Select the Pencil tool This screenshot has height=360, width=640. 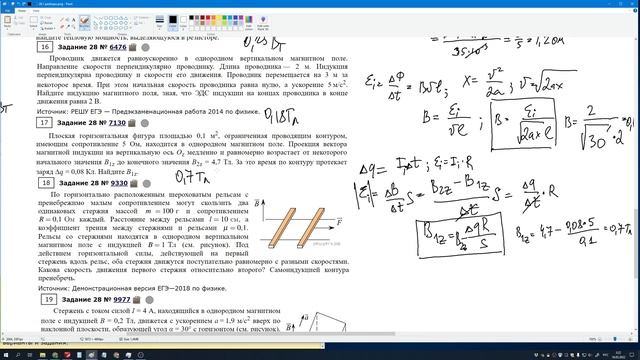pos(62,19)
